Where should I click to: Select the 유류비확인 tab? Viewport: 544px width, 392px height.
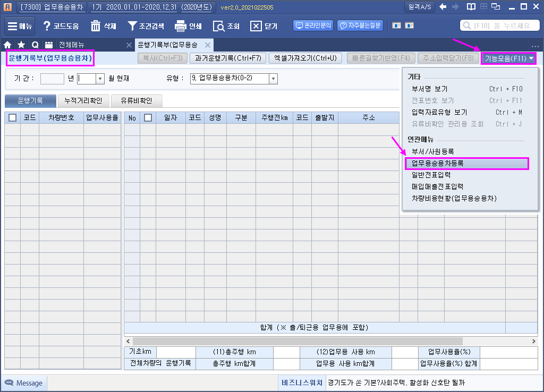[137, 100]
